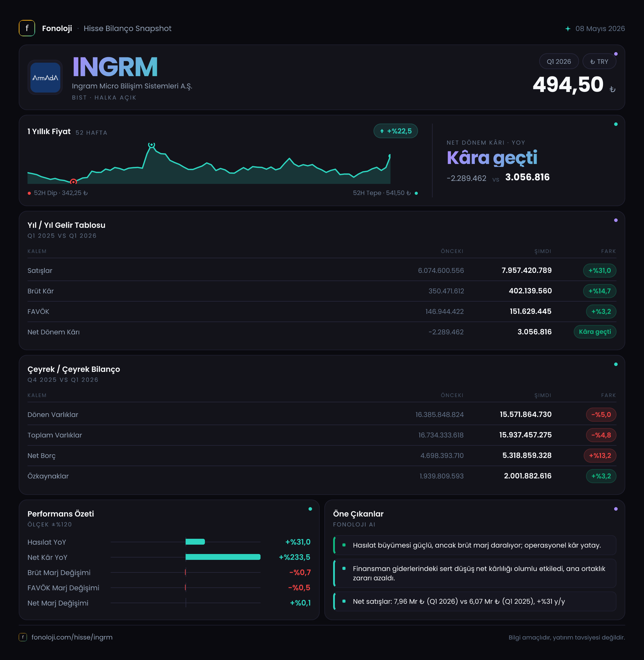Click the Dönen Varlıklar value 15.571.864.730
The width and height of the screenshot is (644, 660).
pos(526,414)
